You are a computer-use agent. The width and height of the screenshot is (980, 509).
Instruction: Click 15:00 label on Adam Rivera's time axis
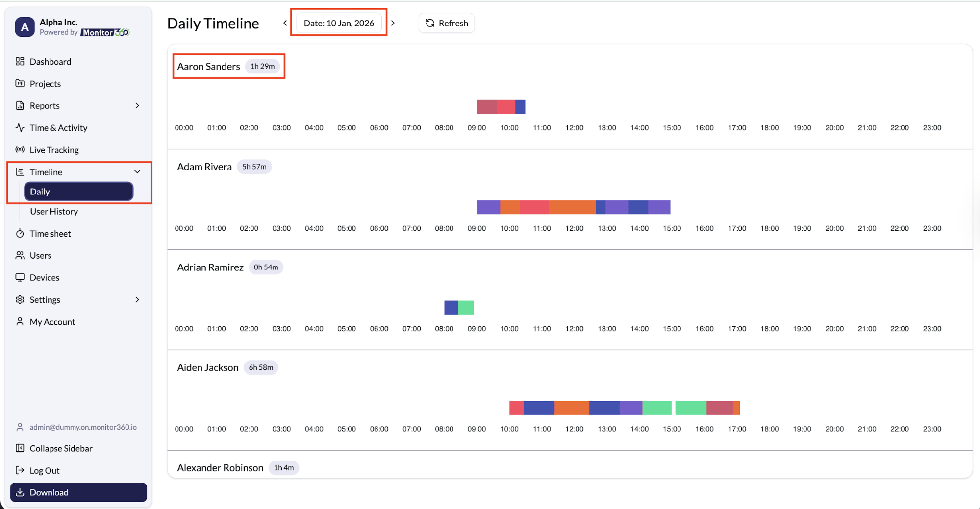tap(672, 228)
